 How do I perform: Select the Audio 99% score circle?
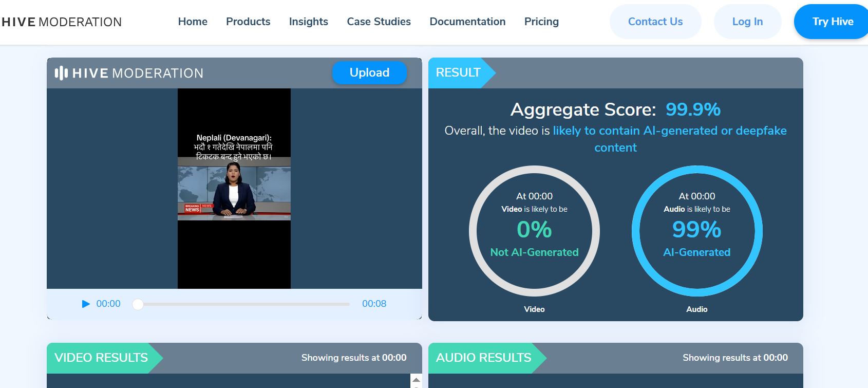[697, 231]
